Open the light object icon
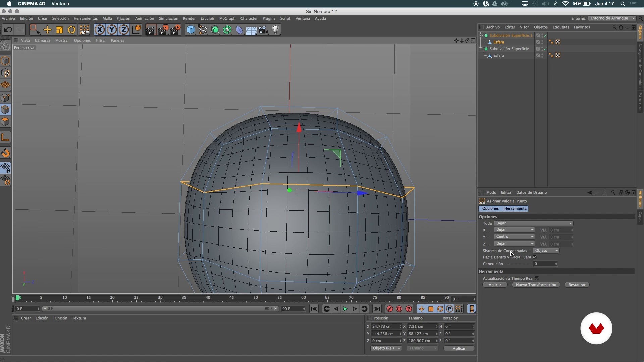Screen dimensions: 644x362 [x=275, y=30]
